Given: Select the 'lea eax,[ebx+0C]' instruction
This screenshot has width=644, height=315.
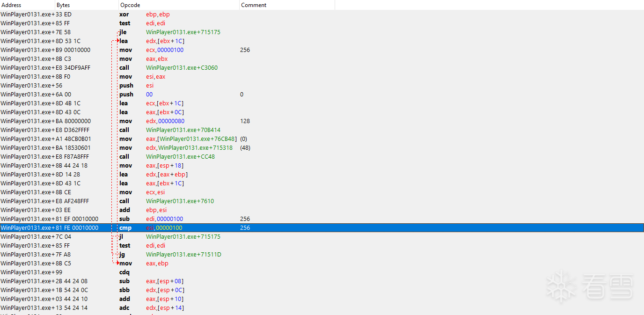Looking at the screenshot, I should coord(322,112).
